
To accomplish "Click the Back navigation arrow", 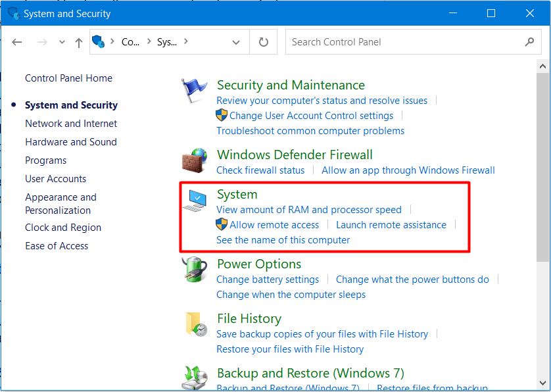I will click(x=16, y=42).
